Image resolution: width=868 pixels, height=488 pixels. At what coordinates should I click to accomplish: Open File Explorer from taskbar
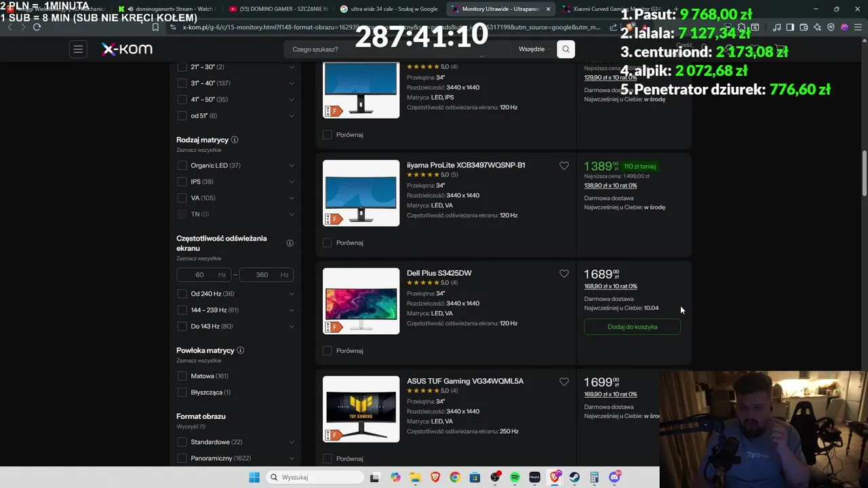tap(415, 477)
